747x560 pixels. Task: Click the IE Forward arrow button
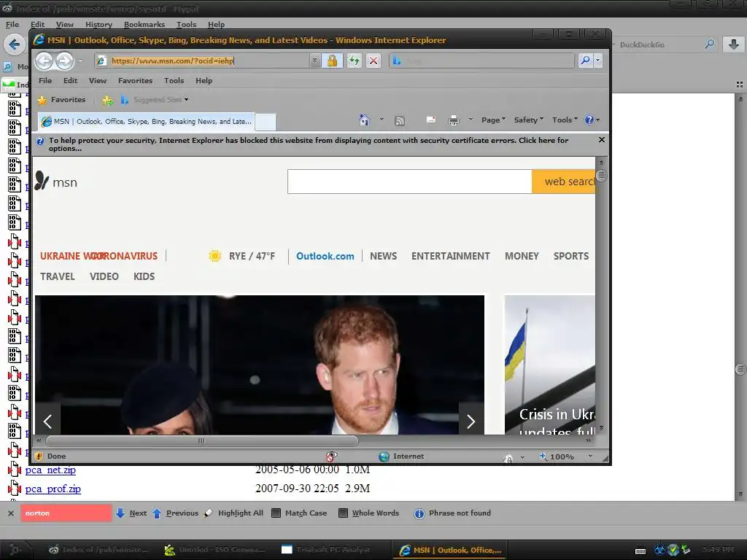click(x=65, y=61)
